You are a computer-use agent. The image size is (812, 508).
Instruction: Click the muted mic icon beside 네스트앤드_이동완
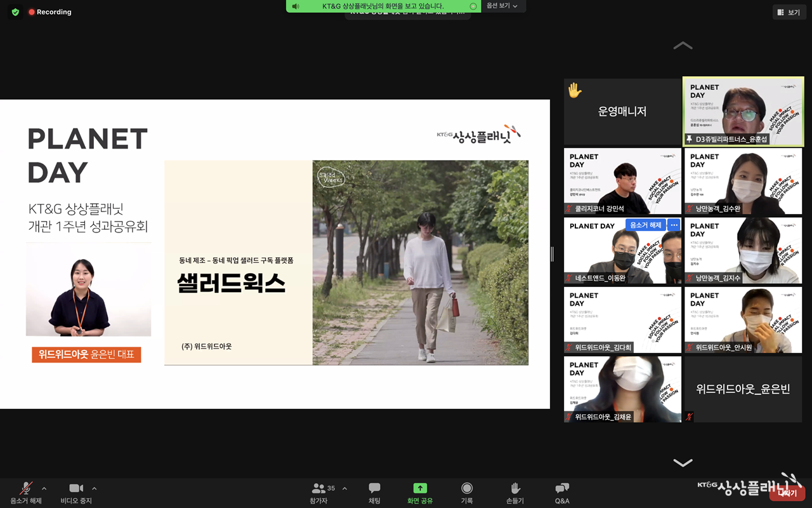(569, 278)
